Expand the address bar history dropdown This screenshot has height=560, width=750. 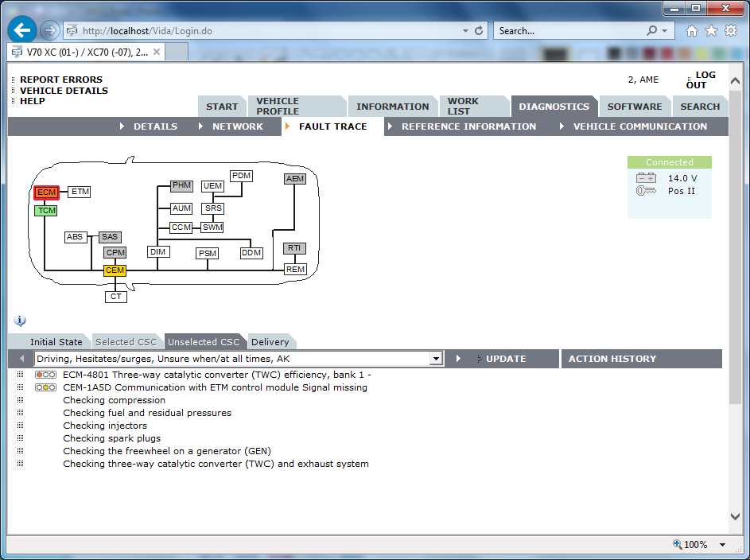point(464,31)
